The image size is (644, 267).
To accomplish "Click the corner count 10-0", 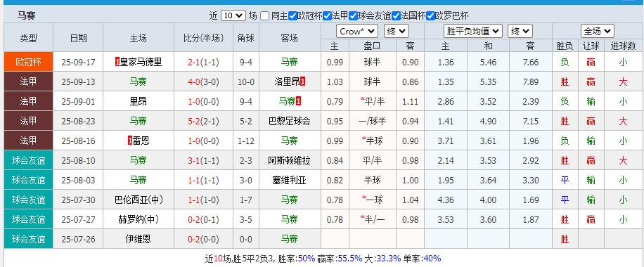I will pos(245,82).
